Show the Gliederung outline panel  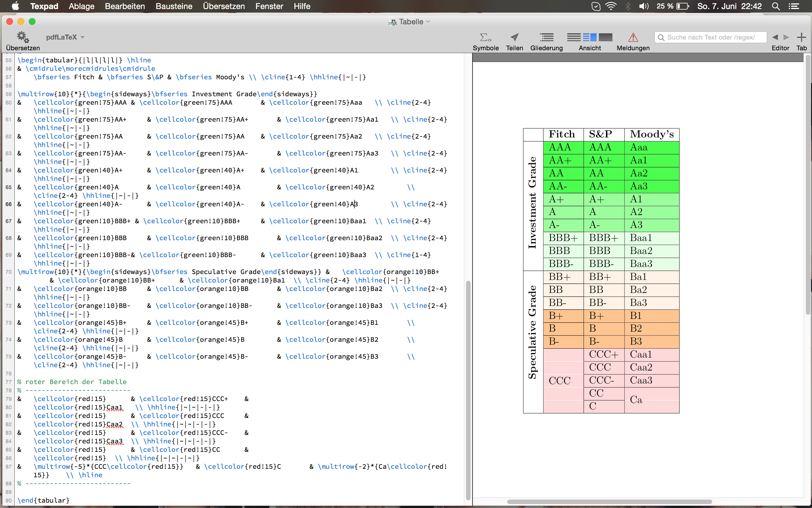547,37
